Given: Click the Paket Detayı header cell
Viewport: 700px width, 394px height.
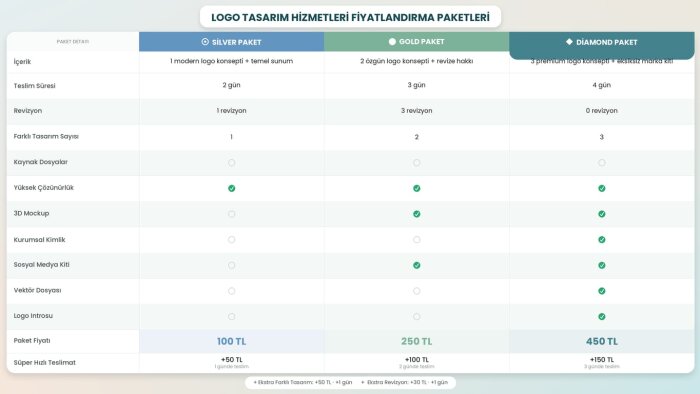Looking at the screenshot, I should point(73,41).
